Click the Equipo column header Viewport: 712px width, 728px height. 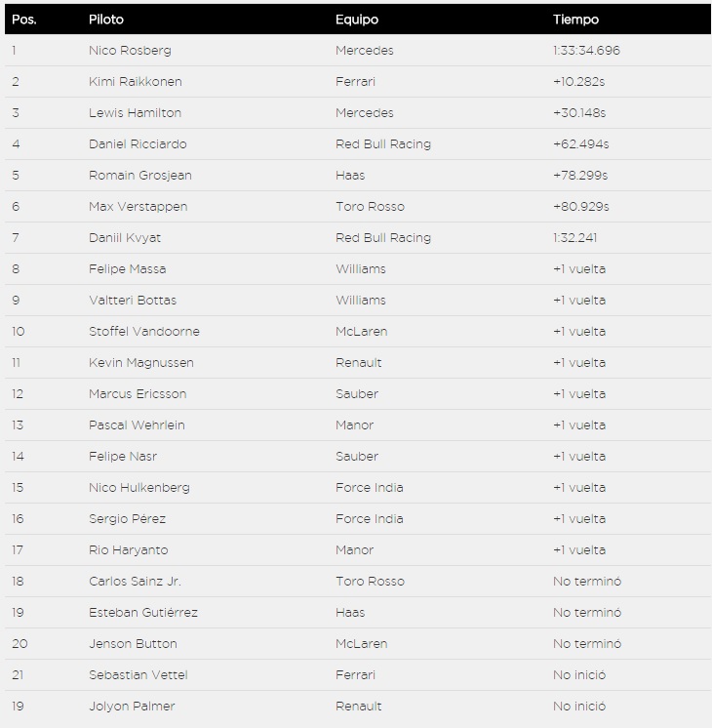pos(357,20)
